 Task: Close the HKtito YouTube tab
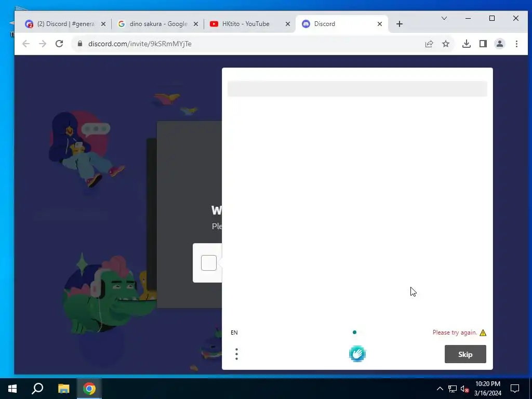288,24
